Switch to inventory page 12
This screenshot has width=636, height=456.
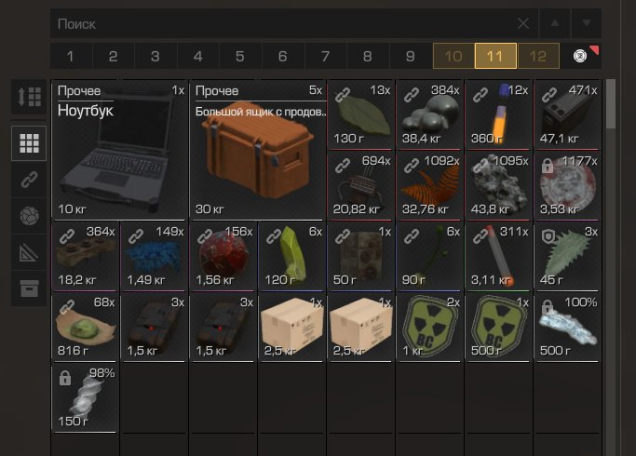(538, 56)
